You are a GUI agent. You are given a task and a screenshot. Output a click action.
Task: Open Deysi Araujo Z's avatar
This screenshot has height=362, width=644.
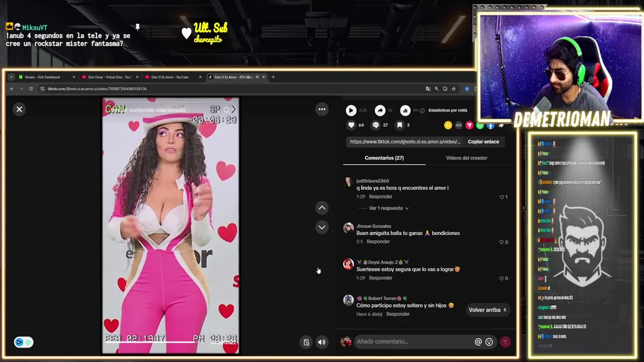pos(348,264)
